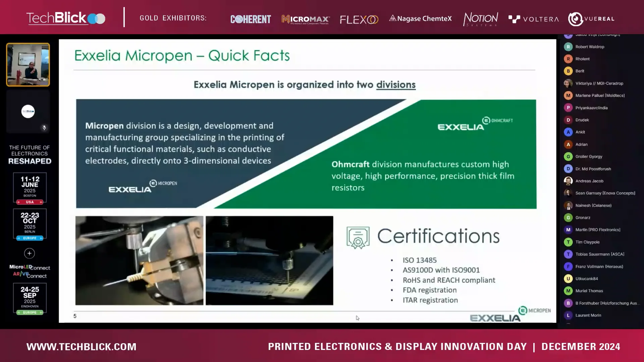The image size is (644, 362).
Task: Open the 11-12 June Boston event badge
Action: tap(30, 188)
